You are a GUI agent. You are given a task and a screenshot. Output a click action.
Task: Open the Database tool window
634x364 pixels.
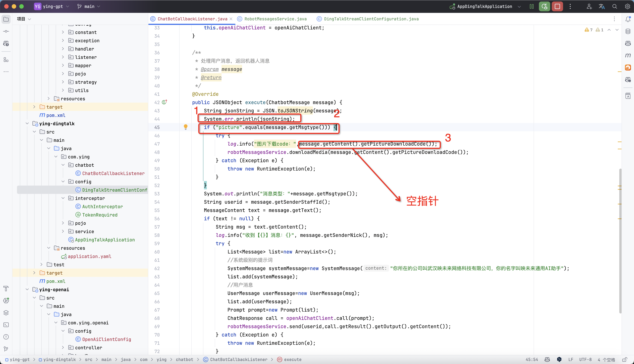click(628, 31)
